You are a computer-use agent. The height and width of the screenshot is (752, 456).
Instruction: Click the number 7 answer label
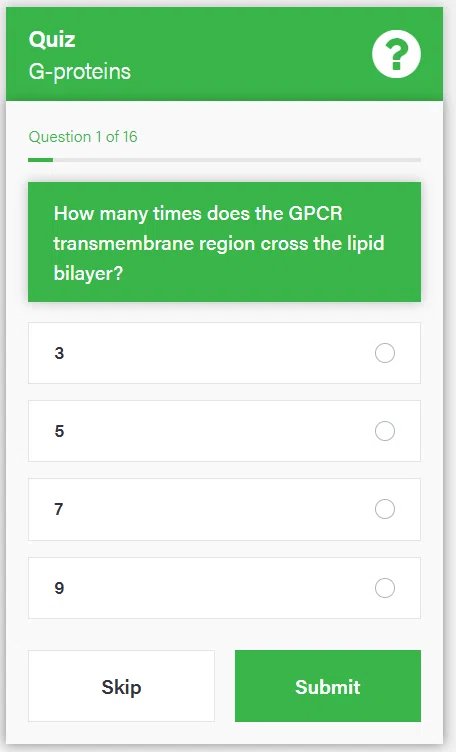pos(58,509)
